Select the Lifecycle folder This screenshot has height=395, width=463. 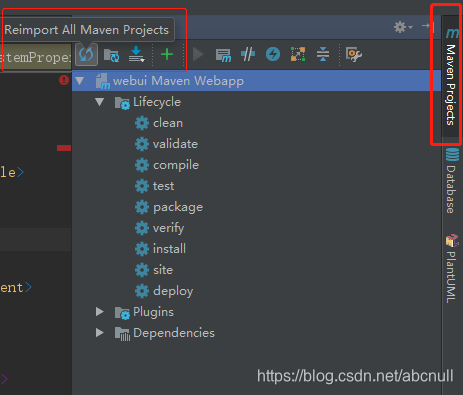[x=148, y=102]
